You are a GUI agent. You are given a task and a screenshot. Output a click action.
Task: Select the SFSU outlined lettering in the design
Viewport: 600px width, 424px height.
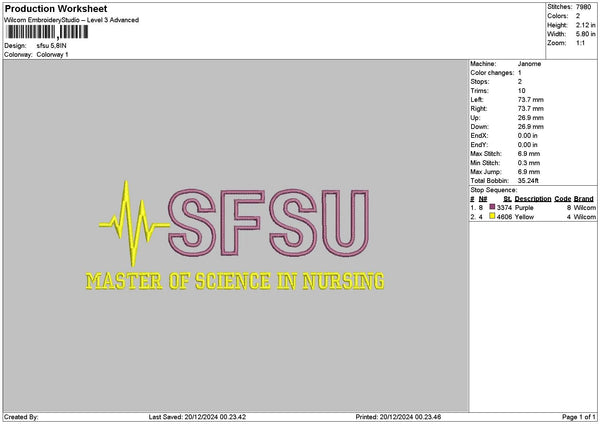269,223
